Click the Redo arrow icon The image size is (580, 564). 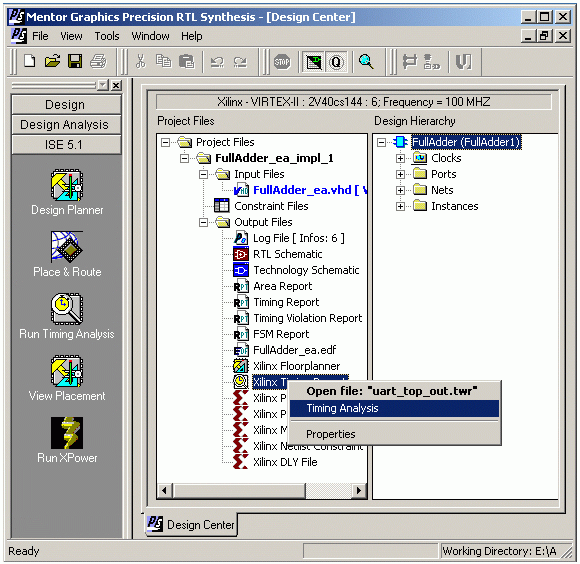(240, 62)
